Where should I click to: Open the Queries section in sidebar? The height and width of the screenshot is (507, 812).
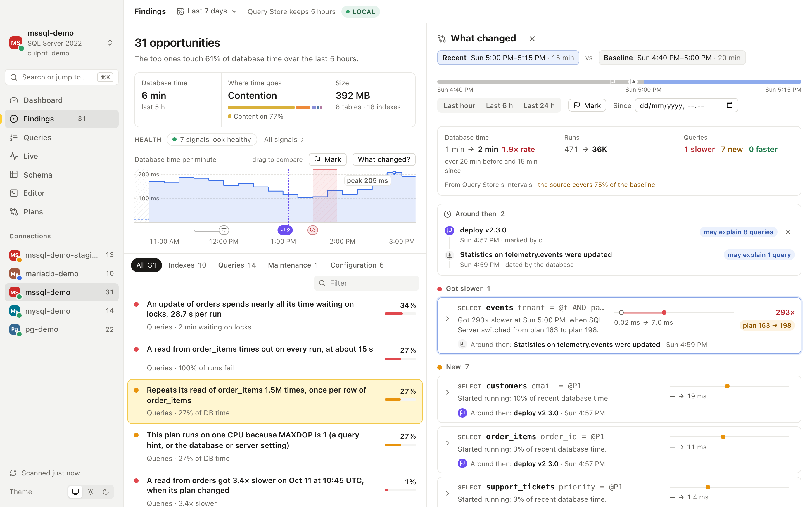pos(61,138)
